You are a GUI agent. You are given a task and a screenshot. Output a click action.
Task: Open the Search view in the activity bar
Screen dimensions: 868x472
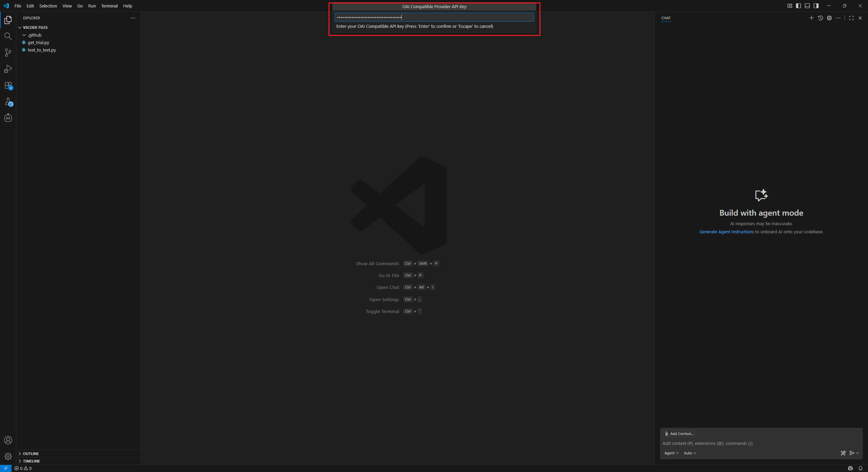(8, 36)
